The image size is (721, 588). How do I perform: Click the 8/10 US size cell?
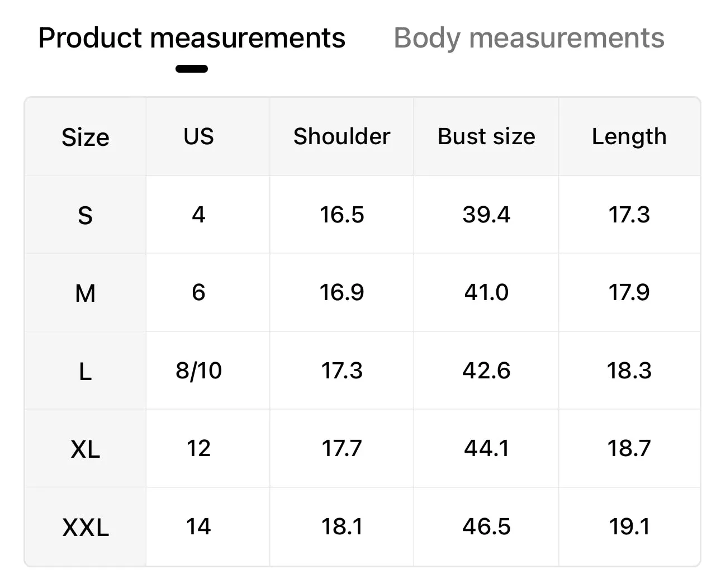click(198, 371)
